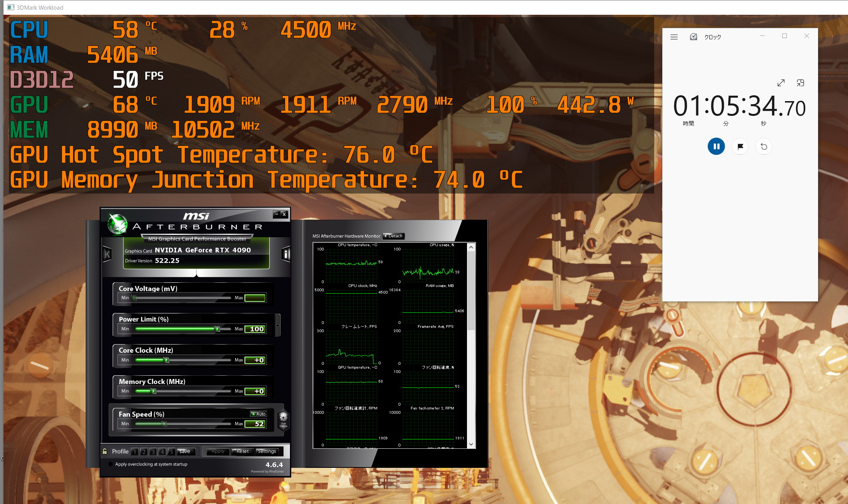
Task: Select profile slot 4
Action: coord(162,451)
